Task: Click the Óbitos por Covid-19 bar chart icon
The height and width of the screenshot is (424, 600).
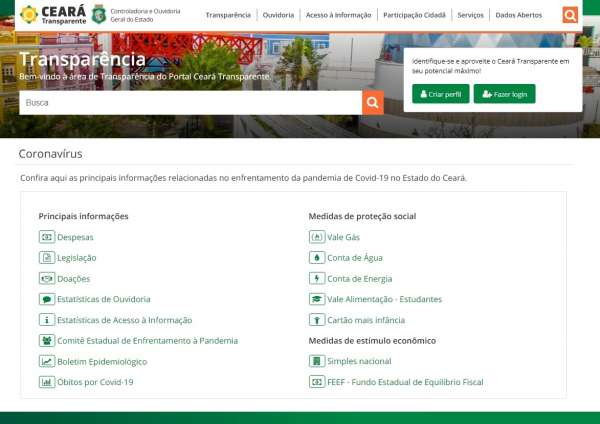Action: (x=47, y=382)
